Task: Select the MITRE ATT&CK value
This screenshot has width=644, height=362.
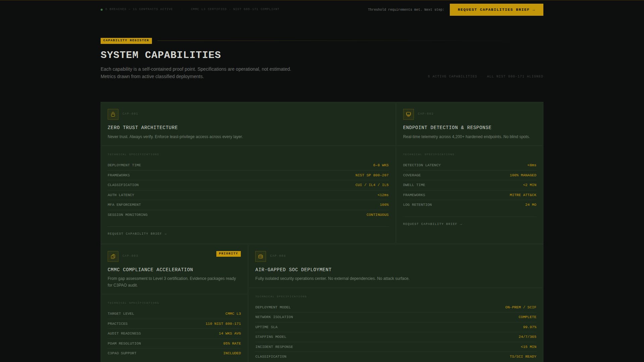Action: tap(523, 195)
